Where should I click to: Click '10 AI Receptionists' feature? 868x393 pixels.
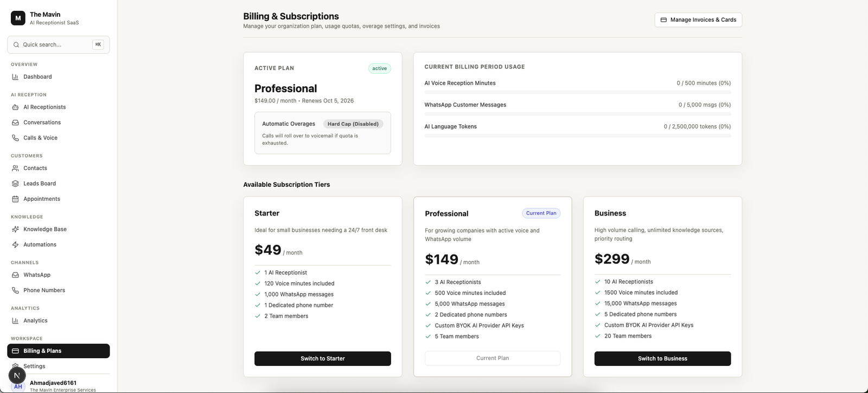point(629,282)
